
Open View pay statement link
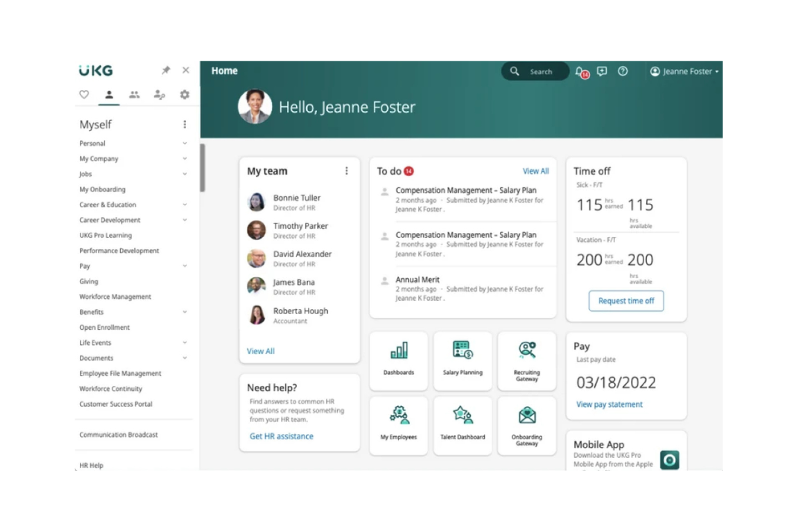[609, 404]
